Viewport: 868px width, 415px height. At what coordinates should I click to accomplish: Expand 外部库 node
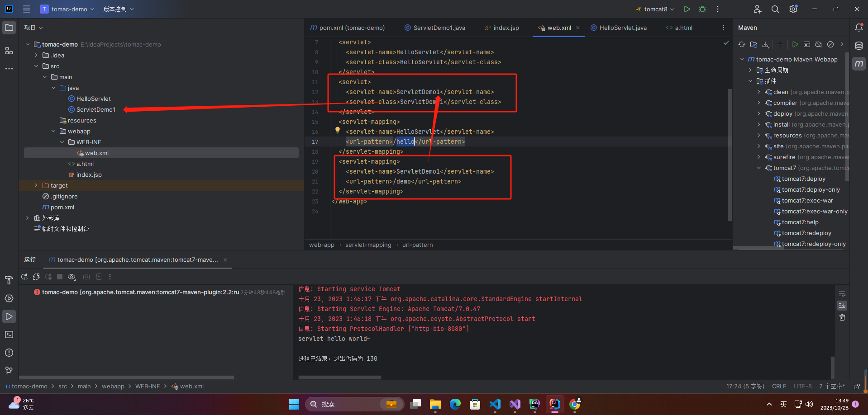pos(28,218)
